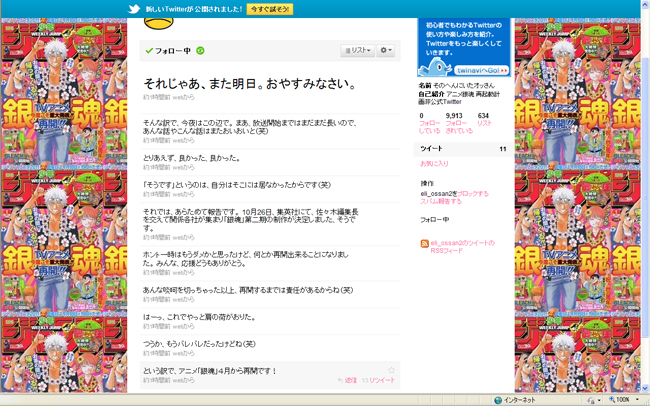Click the つうか、もうバレバレだったけどね tweet

click(x=199, y=344)
